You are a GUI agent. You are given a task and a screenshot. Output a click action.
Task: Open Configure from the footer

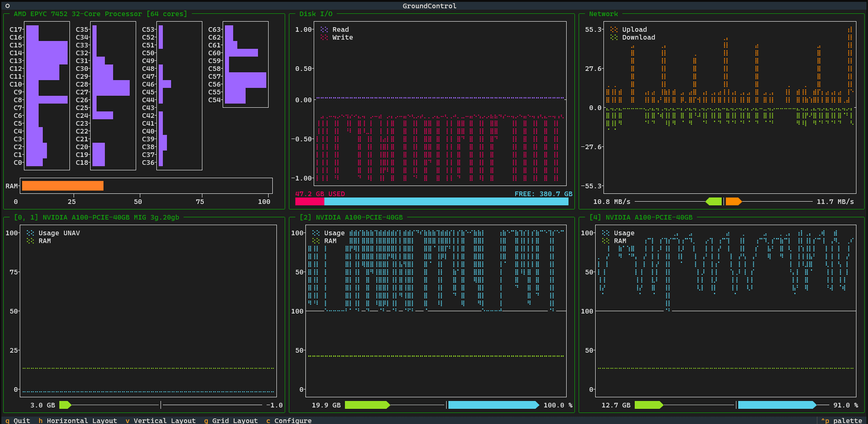click(x=289, y=421)
